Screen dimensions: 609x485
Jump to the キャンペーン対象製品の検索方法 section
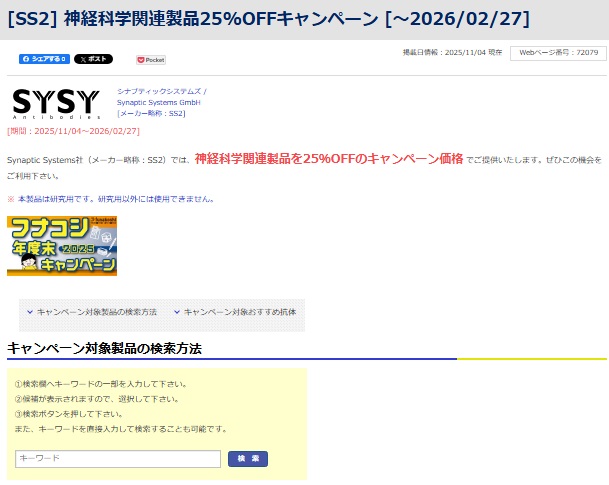tap(97, 312)
